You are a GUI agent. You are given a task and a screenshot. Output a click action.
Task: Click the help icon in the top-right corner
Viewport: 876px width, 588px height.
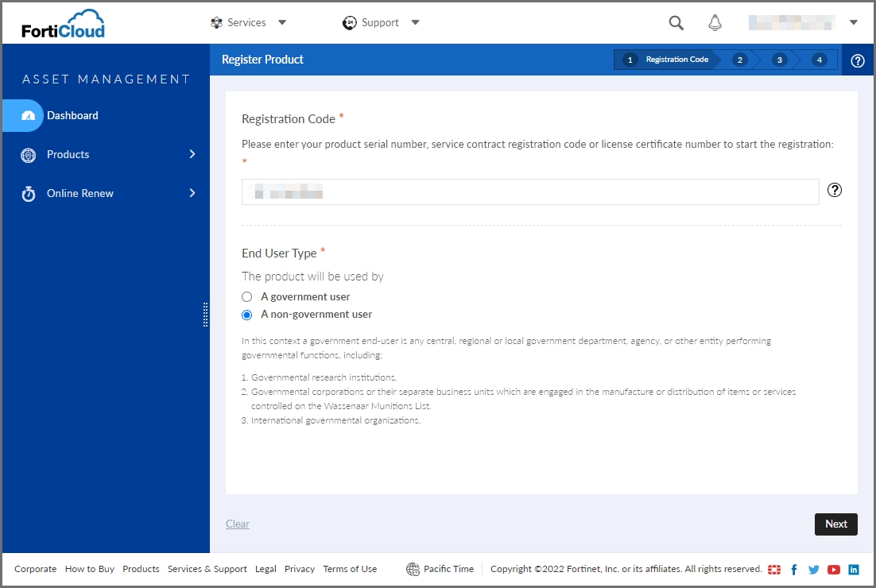pyautogui.click(x=858, y=60)
